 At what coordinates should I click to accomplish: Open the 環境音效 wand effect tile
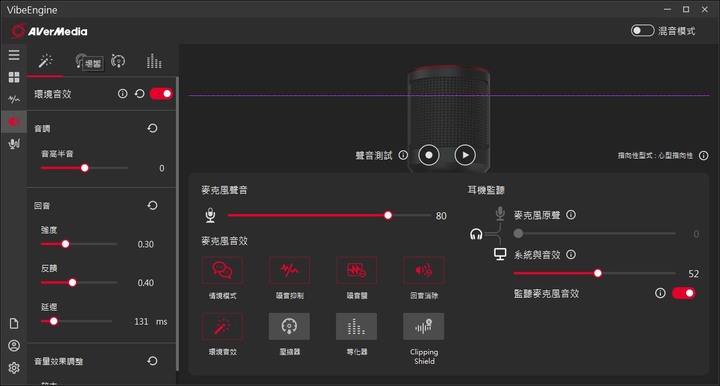tap(222, 326)
